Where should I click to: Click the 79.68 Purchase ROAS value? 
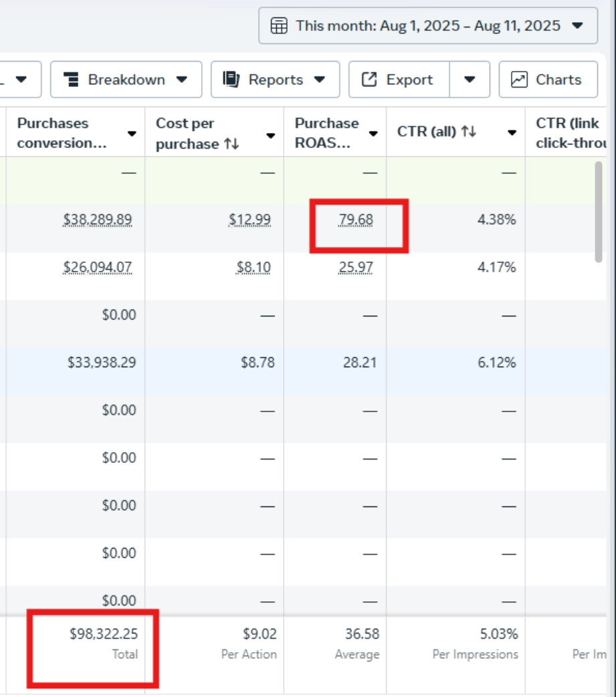pos(356,219)
